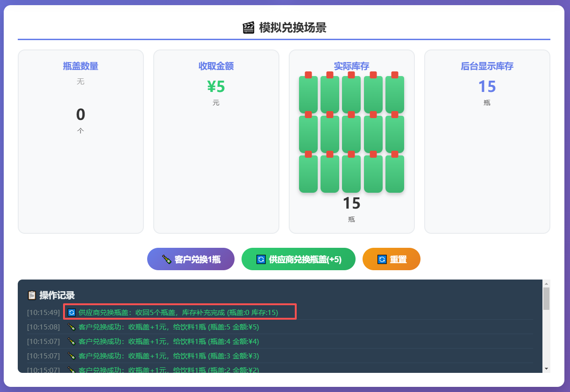Select the center bottle in 实际库存 grid
This screenshot has width=570, height=392.
pos(351,133)
